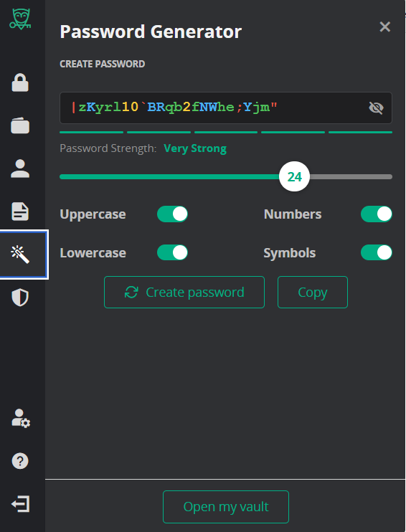Open the Passwords lock icon in sidebar
Screen dimensions: 406x532
(20, 82)
